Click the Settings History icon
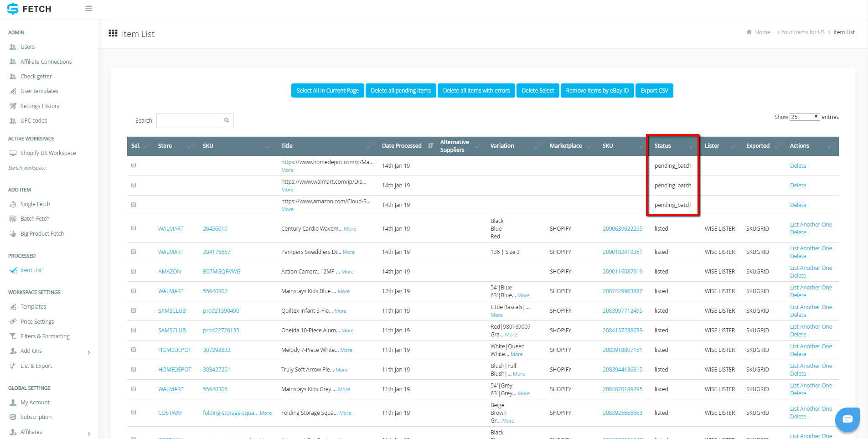The image size is (868, 439). click(13, 106)
